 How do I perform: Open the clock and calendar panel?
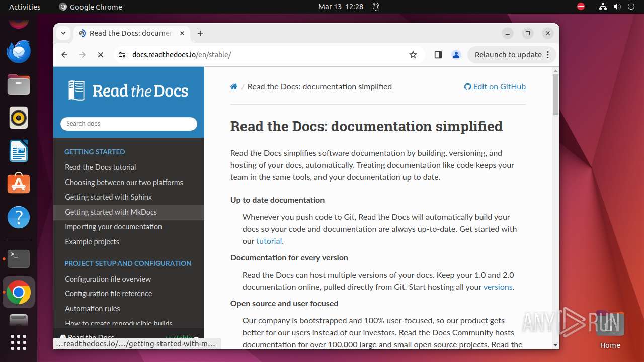(341, 7)
